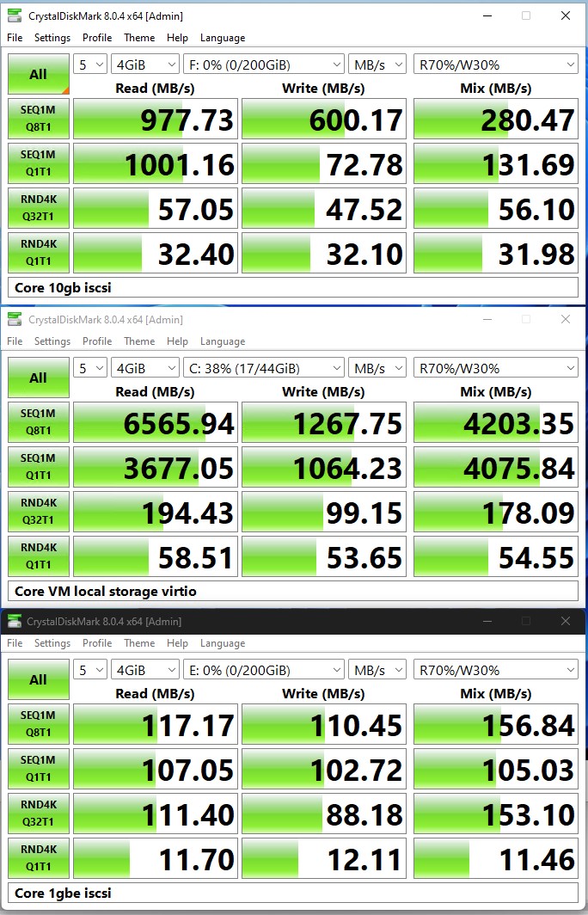Open test count dropdown in C: drive window
Image resolution: width=588 pixels, height=915 pixels.
[89, 368]
